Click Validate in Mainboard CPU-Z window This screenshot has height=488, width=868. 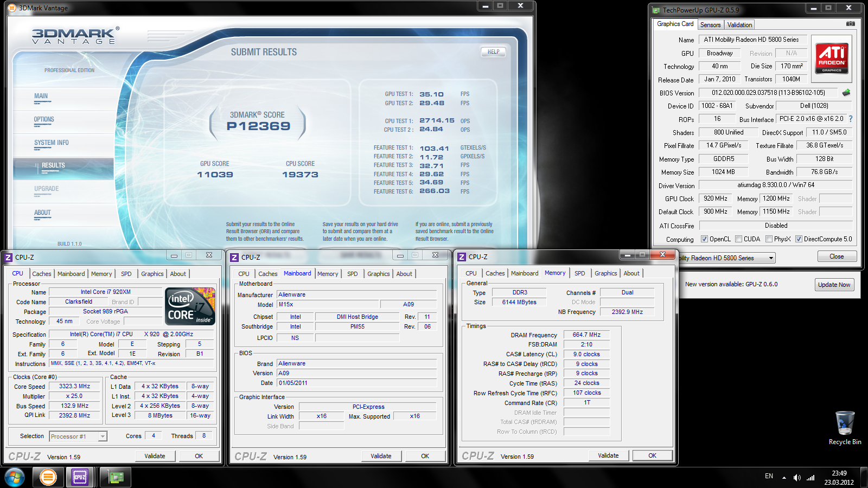[x=381, y=456]
